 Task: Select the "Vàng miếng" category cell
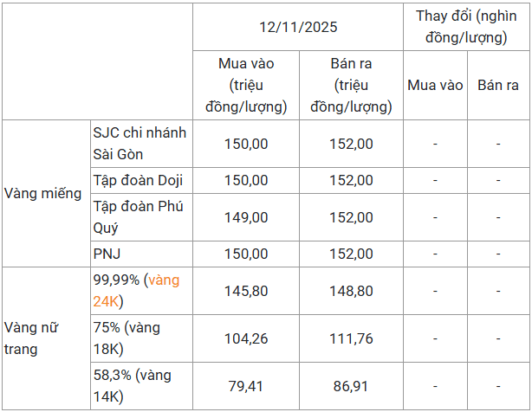(40, 193)
